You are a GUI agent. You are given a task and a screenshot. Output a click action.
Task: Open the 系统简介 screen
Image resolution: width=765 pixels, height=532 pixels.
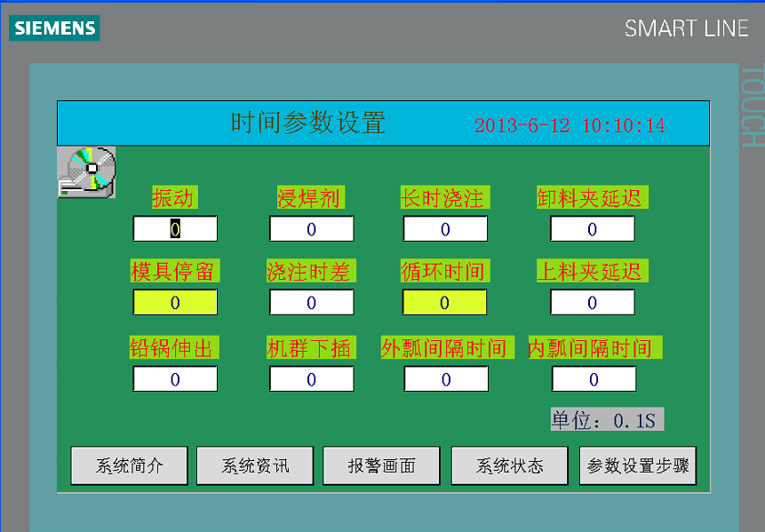pos(130,465)
